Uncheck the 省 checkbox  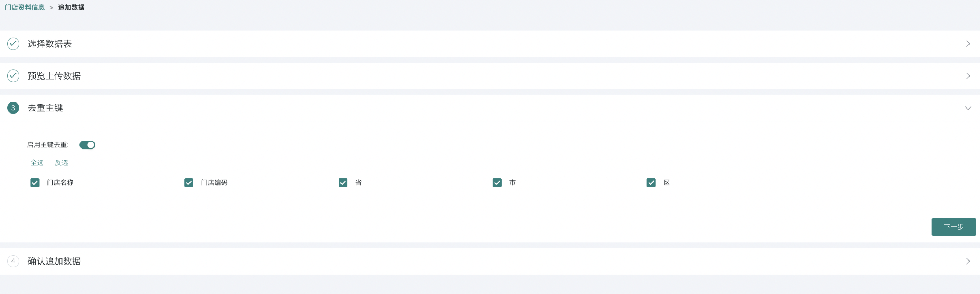pyautogui.click(x=343, y=183)
